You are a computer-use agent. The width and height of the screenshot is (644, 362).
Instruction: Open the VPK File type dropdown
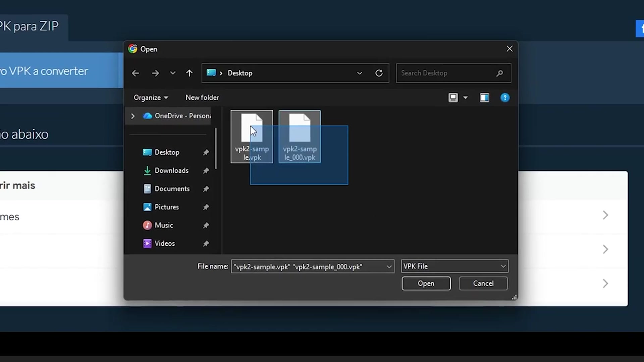pyautogui.click(x=454, y=266)
